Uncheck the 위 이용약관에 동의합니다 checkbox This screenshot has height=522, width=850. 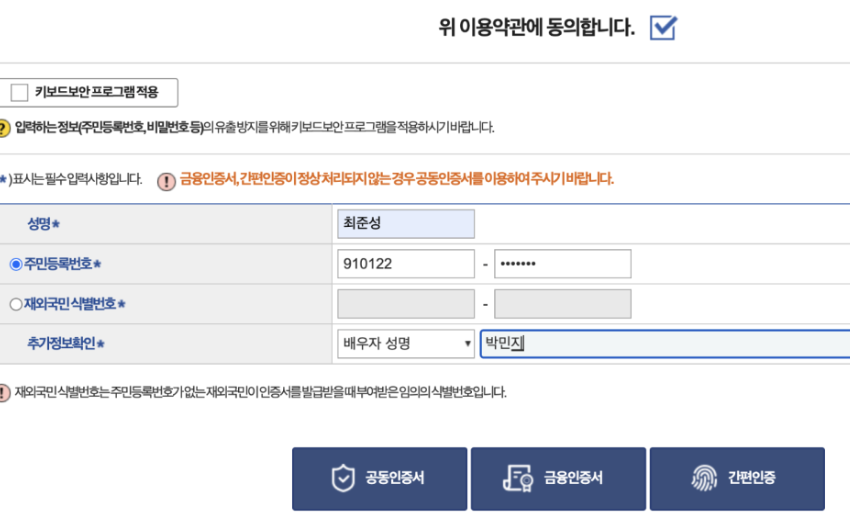(x=663, y=28)
